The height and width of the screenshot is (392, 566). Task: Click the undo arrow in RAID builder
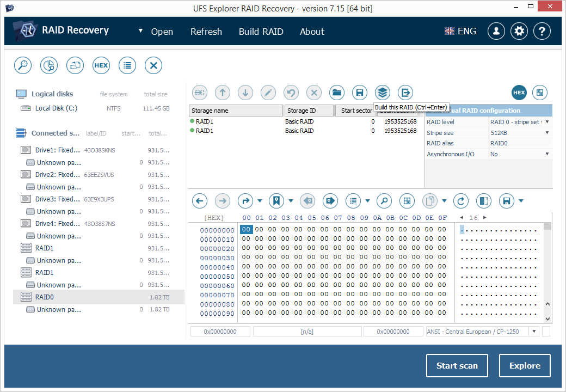click(291, 93)
